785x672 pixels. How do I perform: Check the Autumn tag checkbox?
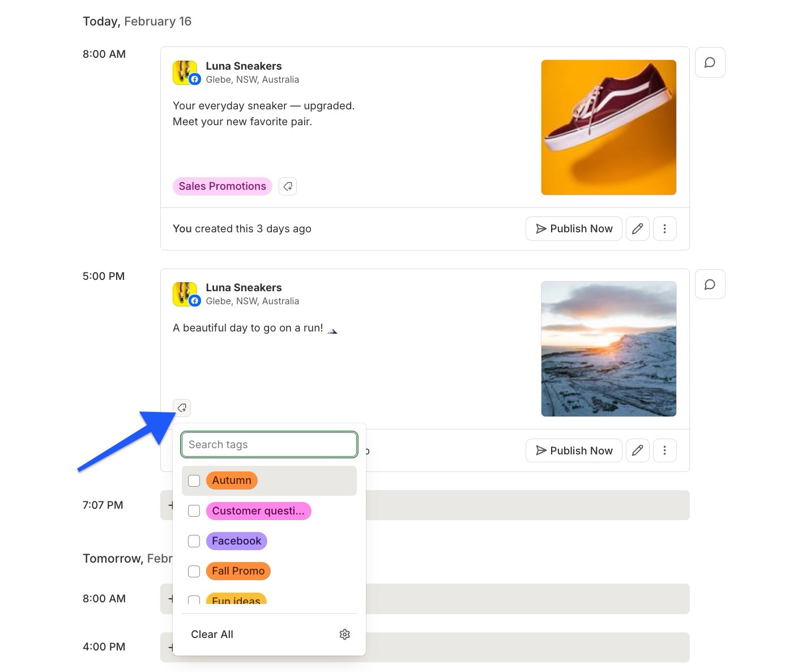pos(194,480)
